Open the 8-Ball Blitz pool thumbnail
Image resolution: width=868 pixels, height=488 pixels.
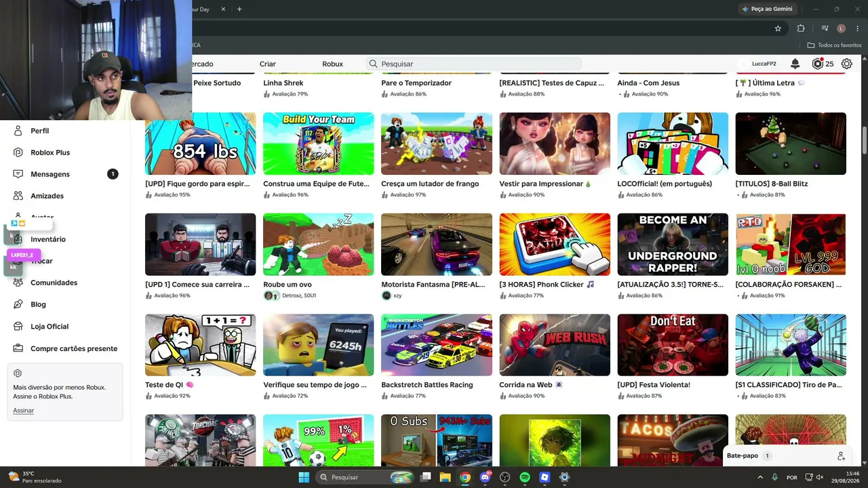(x=791, y=144)
